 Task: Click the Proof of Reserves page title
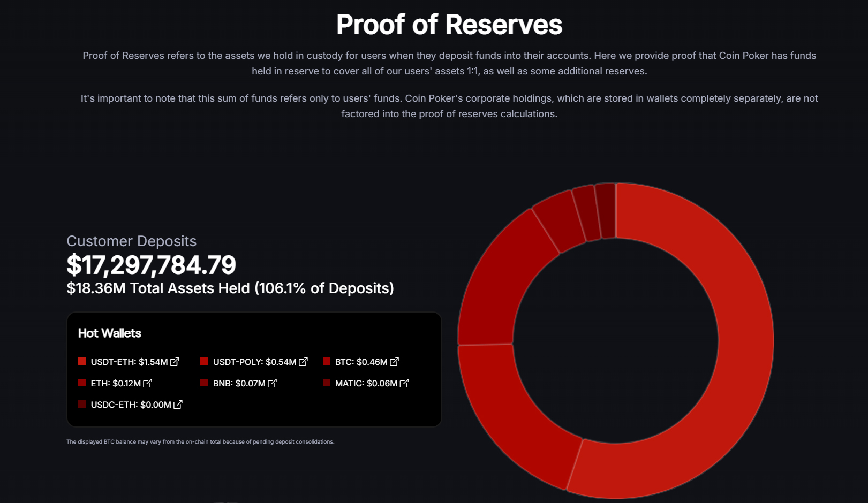[449, 25]
